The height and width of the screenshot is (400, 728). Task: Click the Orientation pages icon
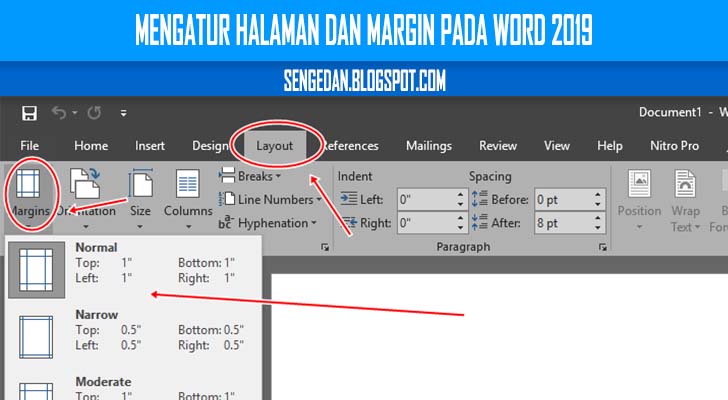(85, 183)
